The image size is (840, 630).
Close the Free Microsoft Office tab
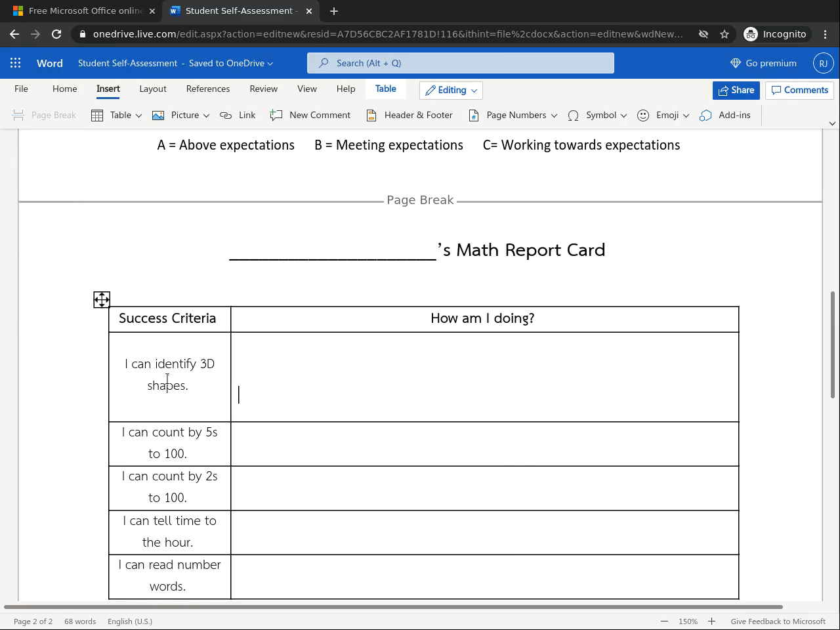click(x=152, y=11)
